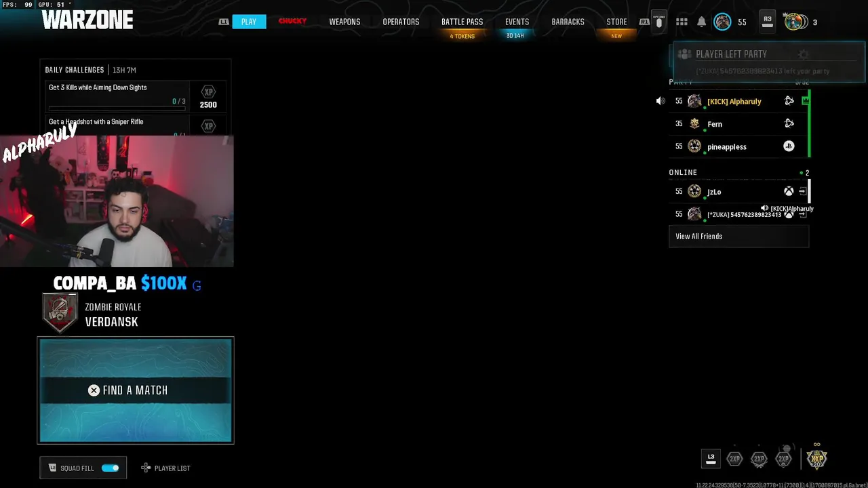Image resolution: width=868 pixels, height=488 pixels.
Task: Open the notifications bell
Action: point(702,22)
